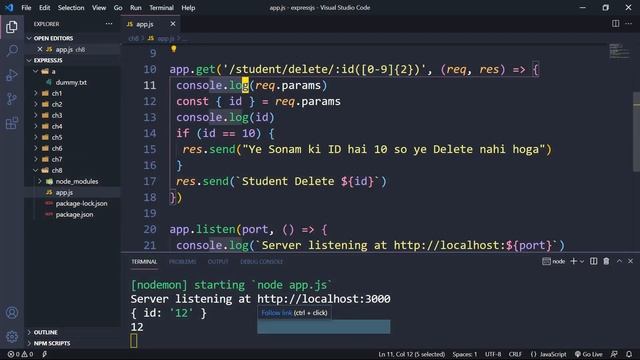640x360 pixels.
Task: Kill terminal with the trash icon
Action: 606,261
